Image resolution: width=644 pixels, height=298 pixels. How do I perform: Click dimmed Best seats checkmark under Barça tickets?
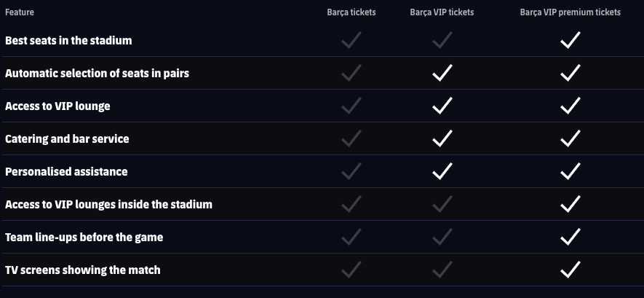pos(351,40)
